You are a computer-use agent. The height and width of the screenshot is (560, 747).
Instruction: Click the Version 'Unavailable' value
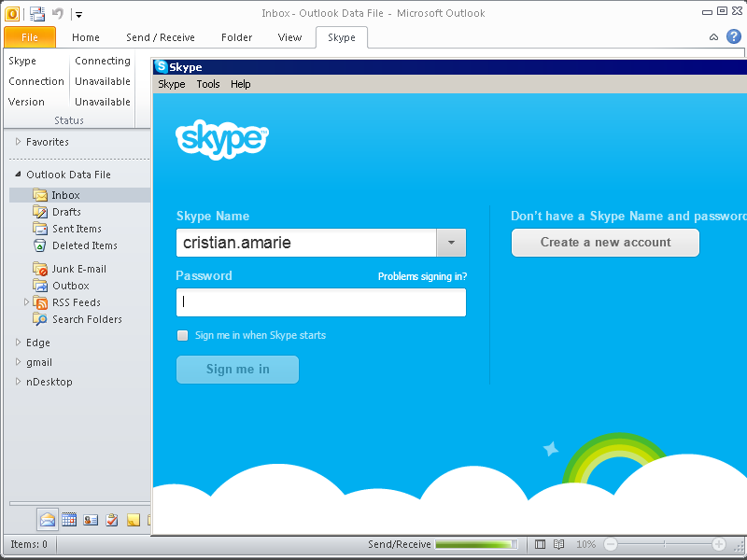103,102
